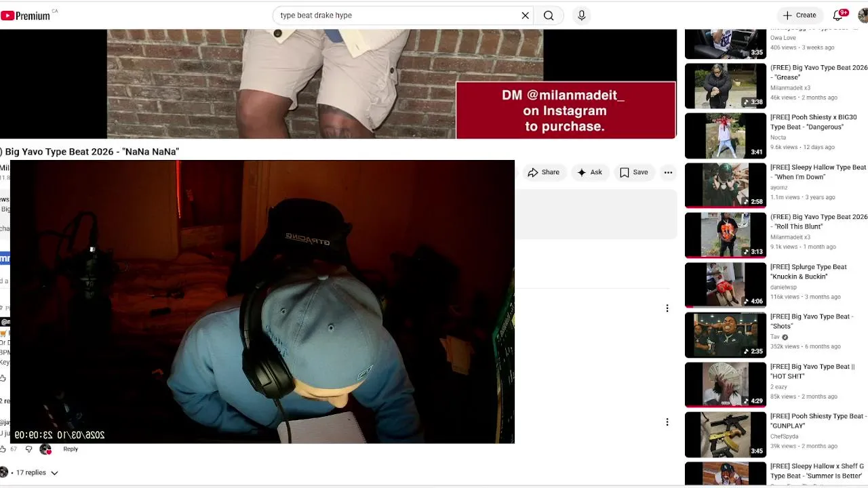This screenshot has width=868, height=488.
Task: Reply to the comment
Action: coord(71,449)
